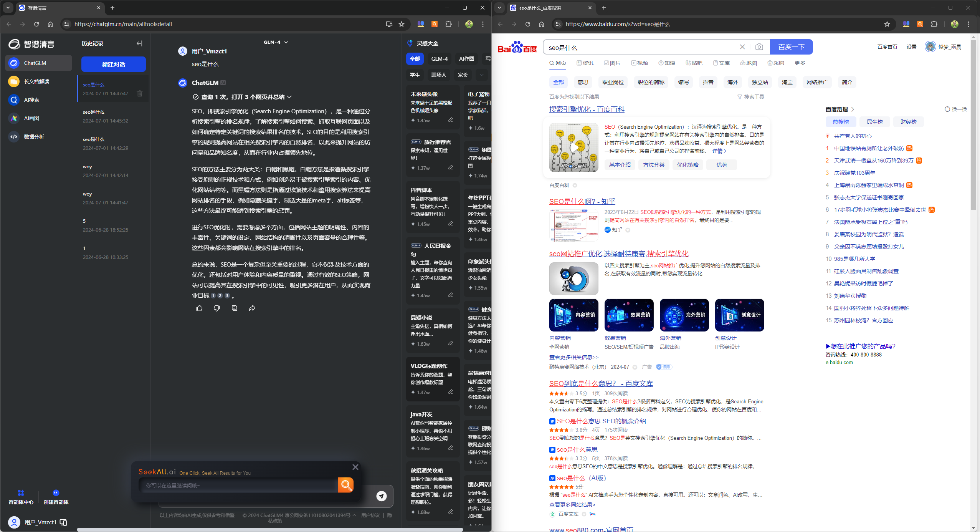The height and width of the screenshot is (532, 980).
Task: Click the SeekAll follow-up input field
Action: click(x=238, y=486)
